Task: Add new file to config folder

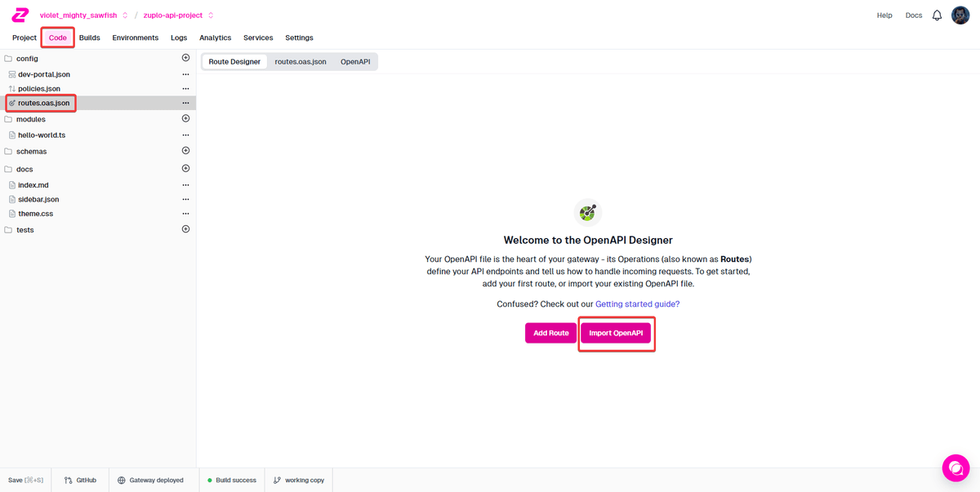Action: pos(185,58)
